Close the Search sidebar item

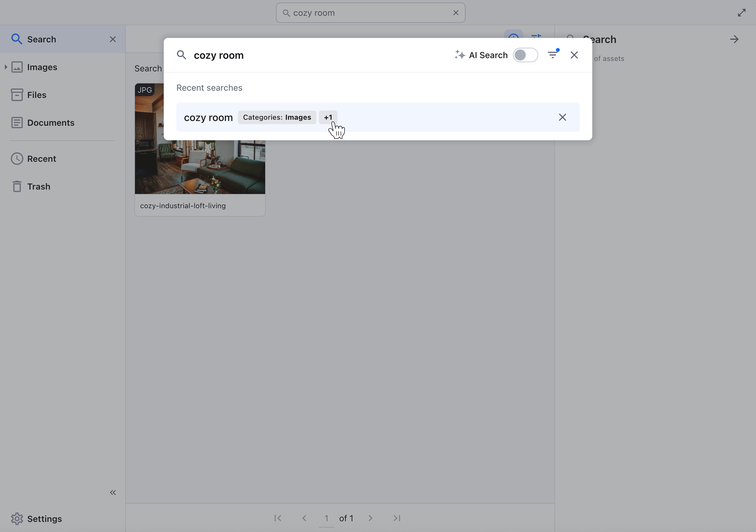click(113, 39)
